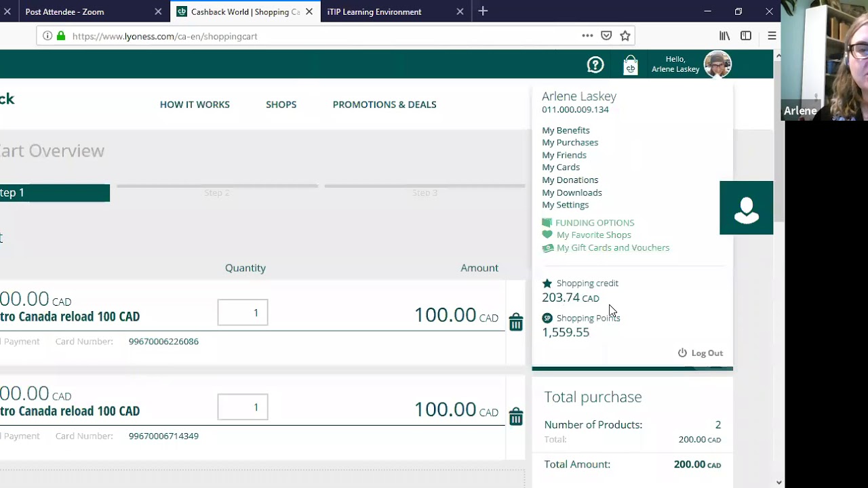This screenshot has height=488, width=868.
Task: Click the FUNDING OPTIONS flag icon
Action: [547, 222]
